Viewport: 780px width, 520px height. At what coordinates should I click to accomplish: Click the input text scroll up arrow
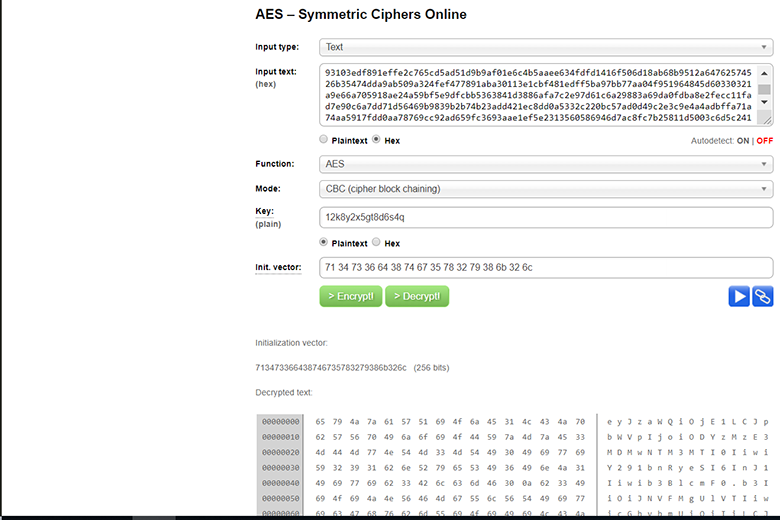pyautogui.click(x=764, y=73)
